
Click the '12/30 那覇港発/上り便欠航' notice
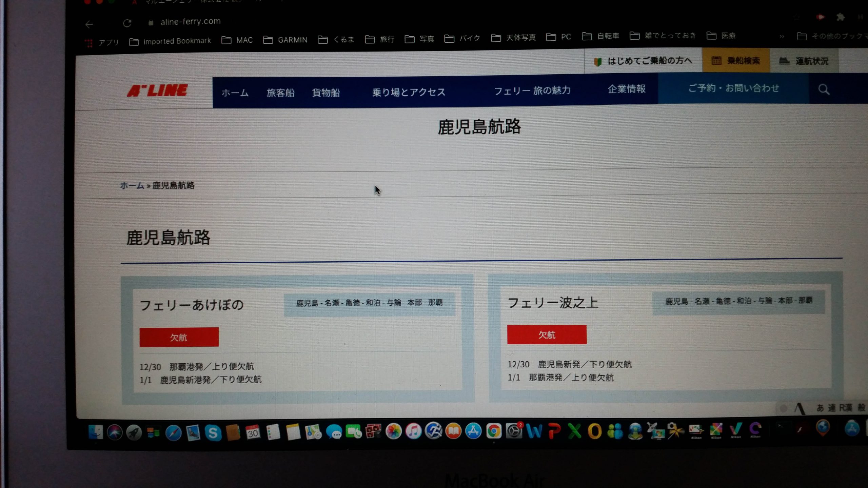click(197, 367)
